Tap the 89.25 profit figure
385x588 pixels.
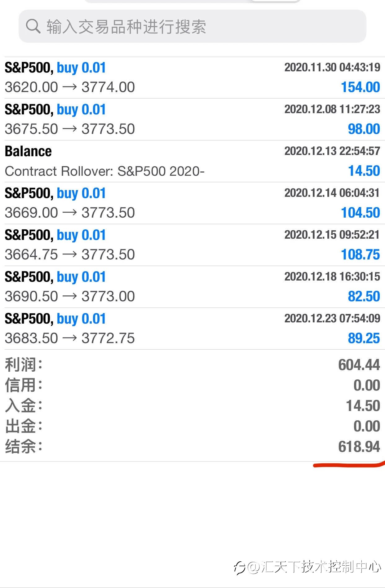click(364, 338)
